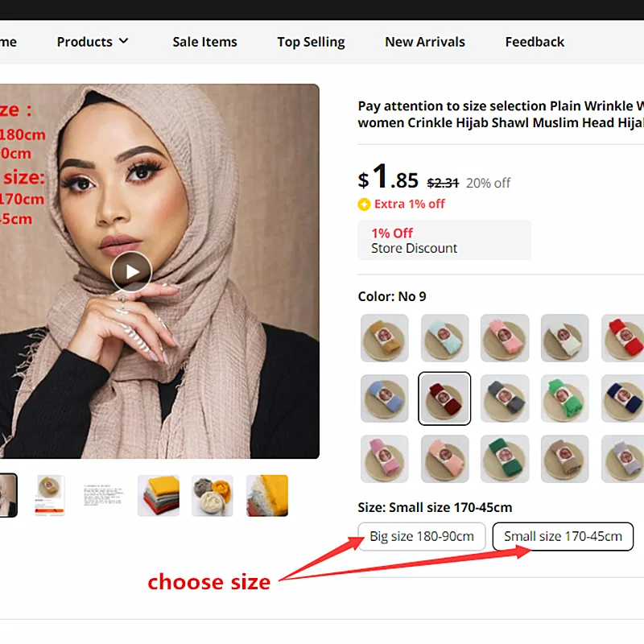Choose the mint light-blue scarf color
This screenshot has height=644, width=644.
coord(444,338)
